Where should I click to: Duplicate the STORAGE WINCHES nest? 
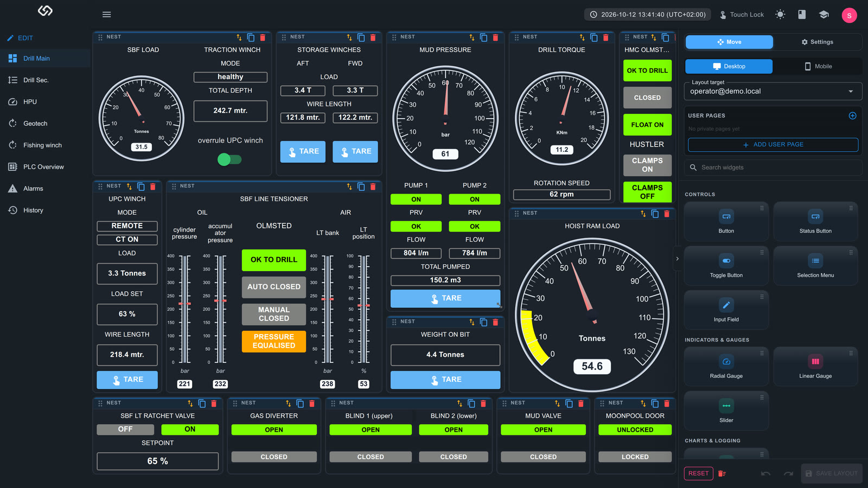point(361,37)
